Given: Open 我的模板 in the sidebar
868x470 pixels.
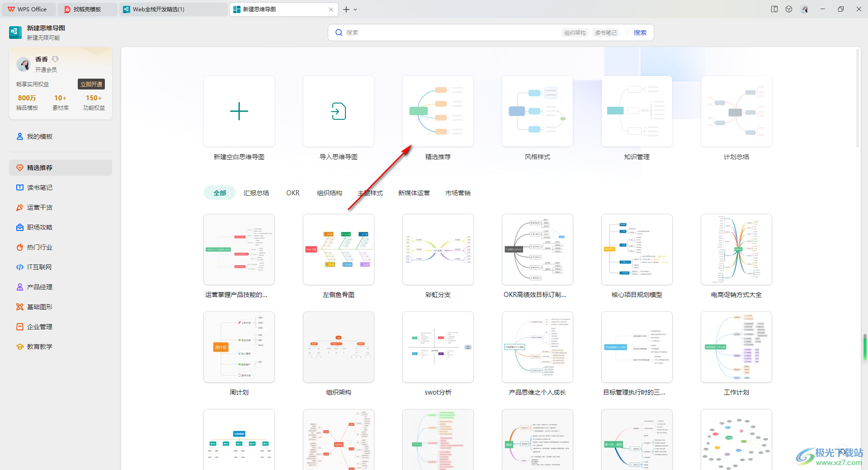Looking at the screenshot, I should (61, 136).
